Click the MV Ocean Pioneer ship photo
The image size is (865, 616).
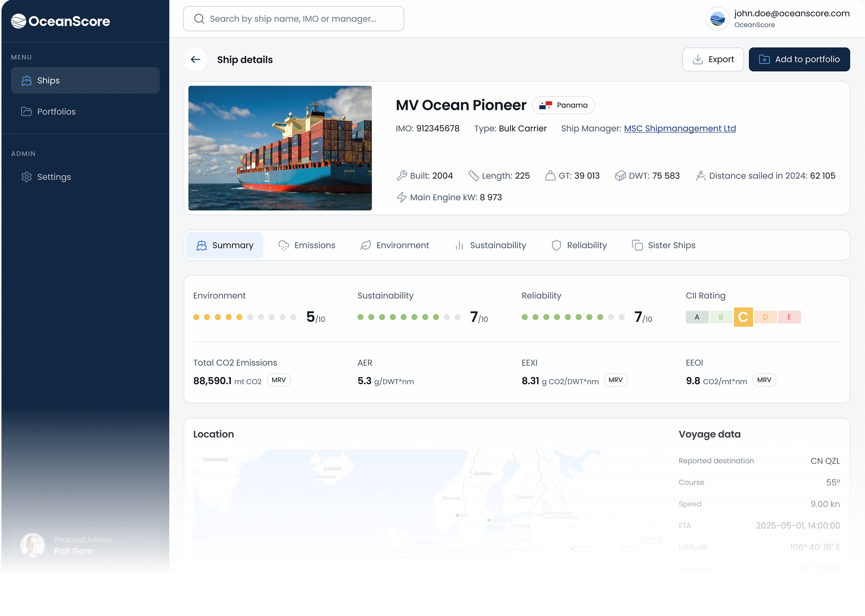pos(280,148)
